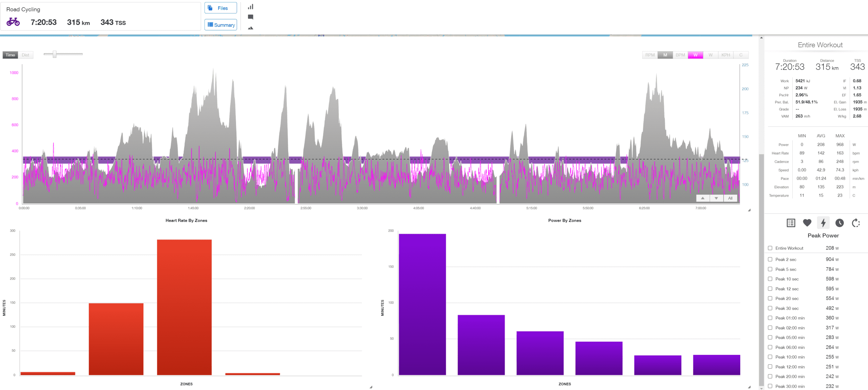
Task: Click the graph smoothing slider handle
Action: tap(55, 54)
